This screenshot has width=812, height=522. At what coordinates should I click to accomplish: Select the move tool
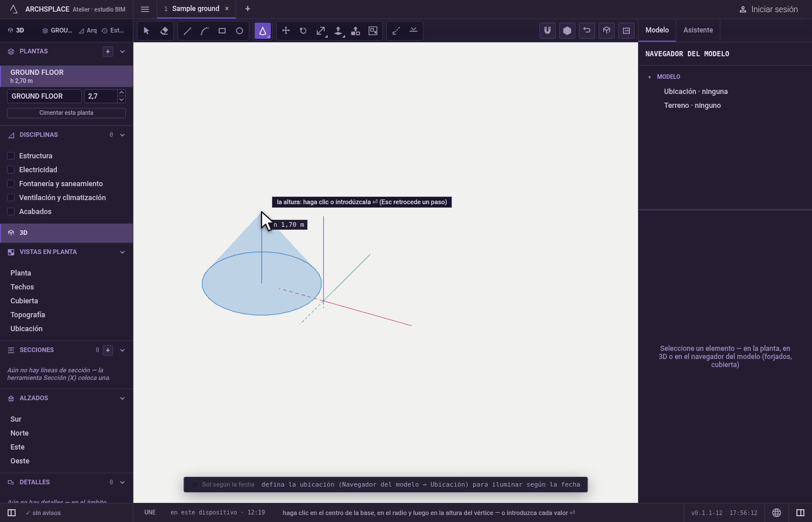pyautogui.click(x=286, y=31)
